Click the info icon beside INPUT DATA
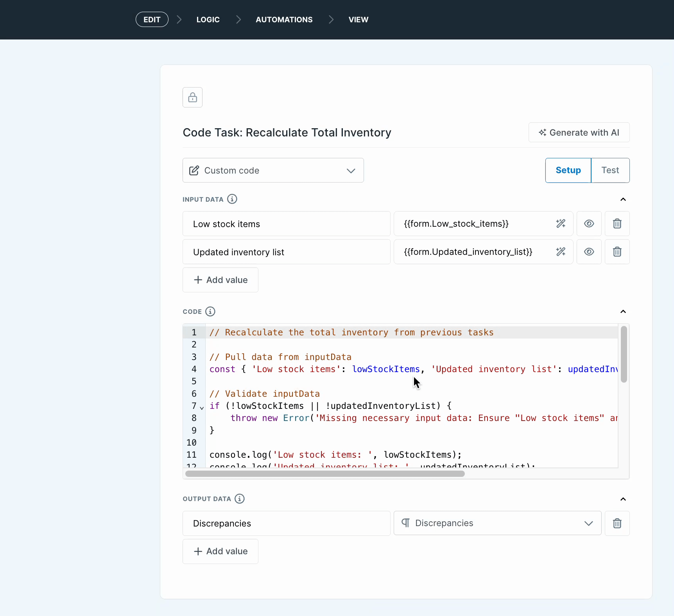The width and height of the screenshot is (674, 616). pos(232,199)
